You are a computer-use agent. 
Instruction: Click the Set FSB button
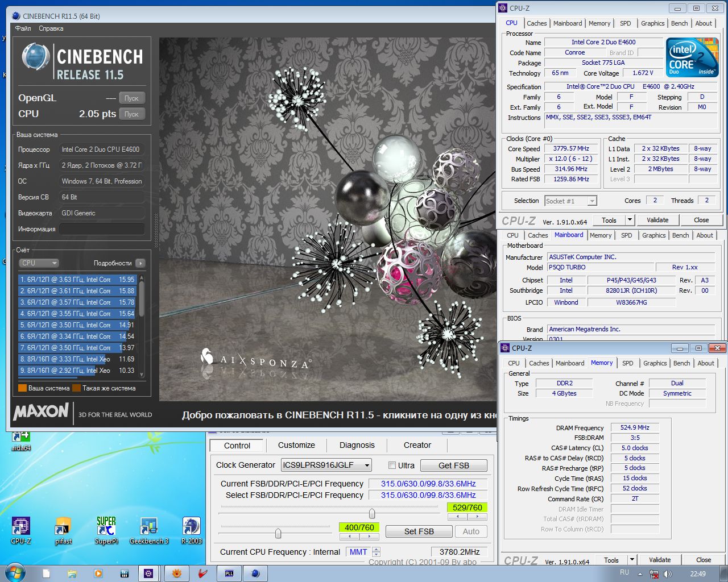click(419, 531)
